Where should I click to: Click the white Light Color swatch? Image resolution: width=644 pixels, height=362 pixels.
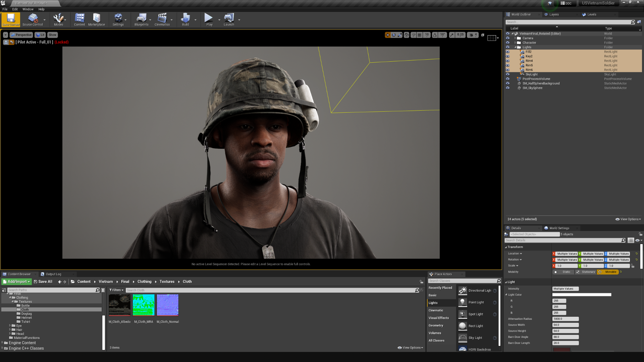[x=582, y=295]
